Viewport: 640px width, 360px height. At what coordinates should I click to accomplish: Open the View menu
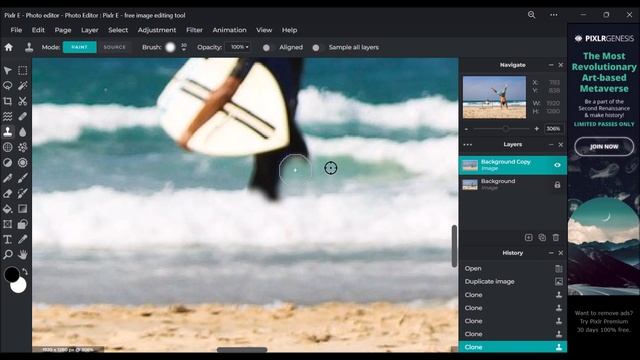pos(264,30)
